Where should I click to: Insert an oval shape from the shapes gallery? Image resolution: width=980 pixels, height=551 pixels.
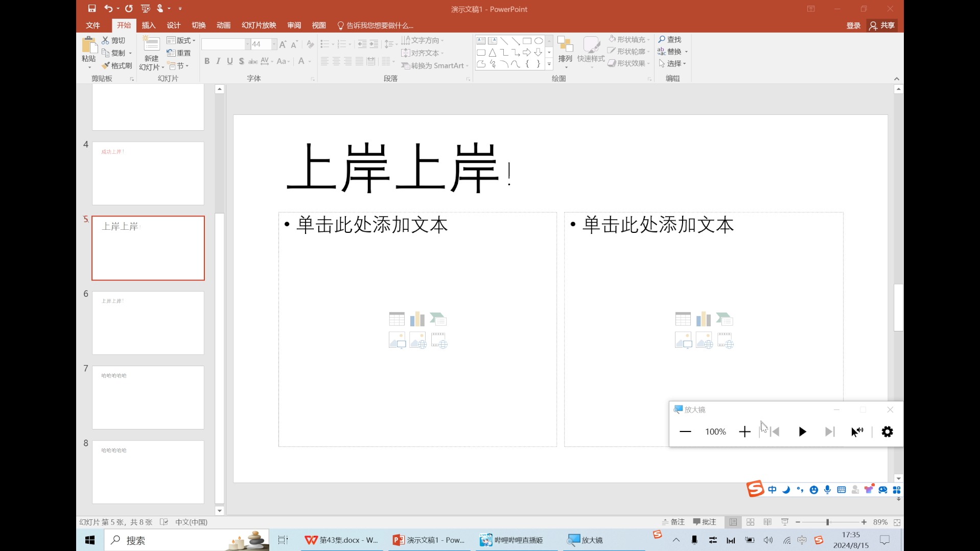pyautogui.click(x=539, y=40)
